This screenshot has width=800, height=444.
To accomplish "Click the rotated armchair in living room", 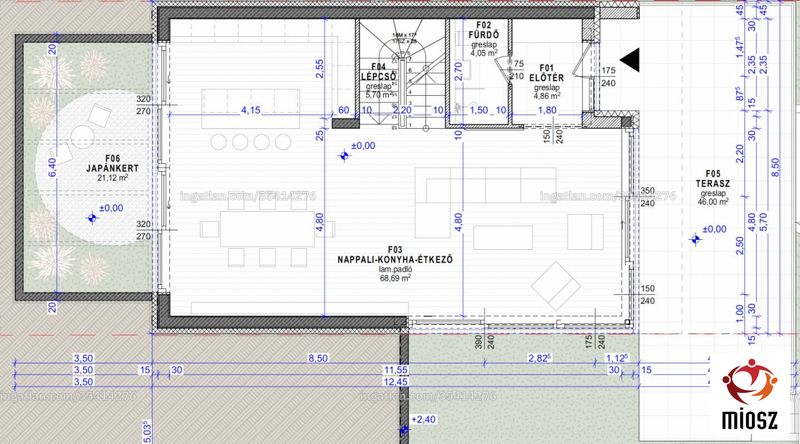I will (x=556, y=286).
